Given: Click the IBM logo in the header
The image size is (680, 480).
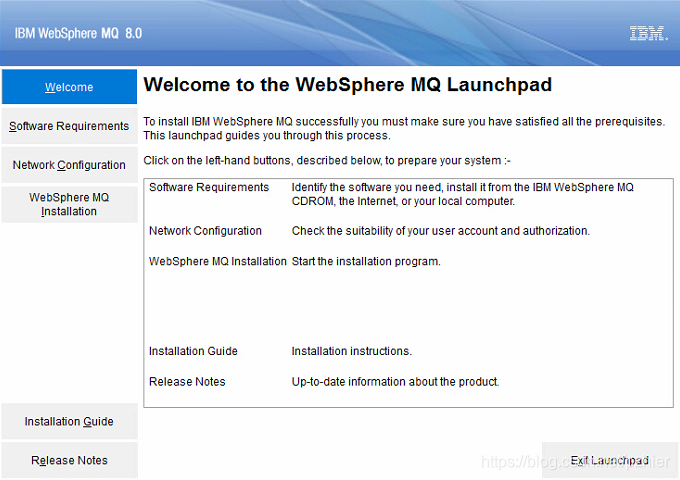Looking at the screenshot, I should tap(649, 33).
